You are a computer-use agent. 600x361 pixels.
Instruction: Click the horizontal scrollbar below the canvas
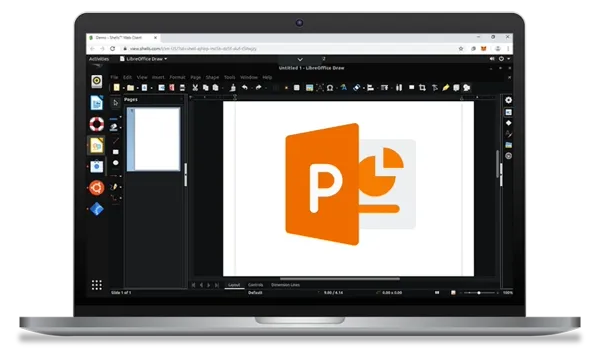[339, 279]
